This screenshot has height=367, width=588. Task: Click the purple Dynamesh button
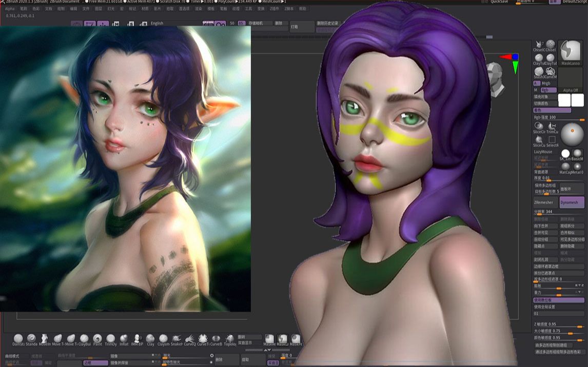click(572, 202)
